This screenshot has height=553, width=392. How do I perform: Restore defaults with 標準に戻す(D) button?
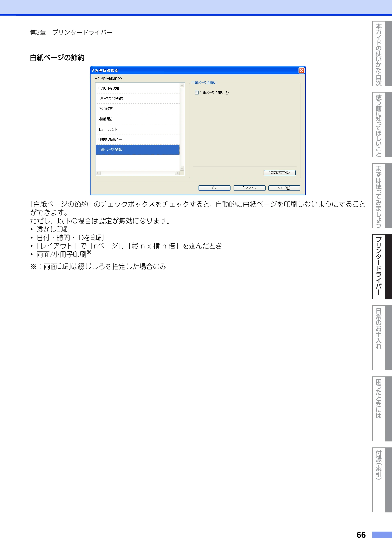[279, 172]
